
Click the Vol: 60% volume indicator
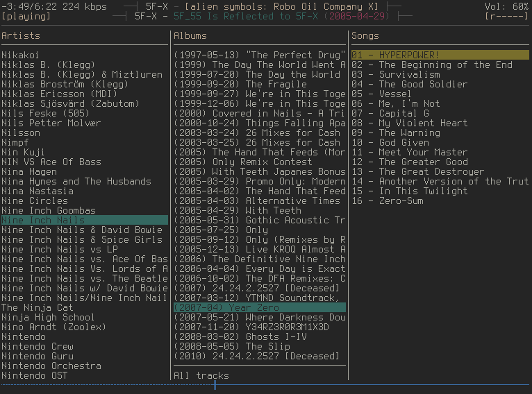pos(506,6)
